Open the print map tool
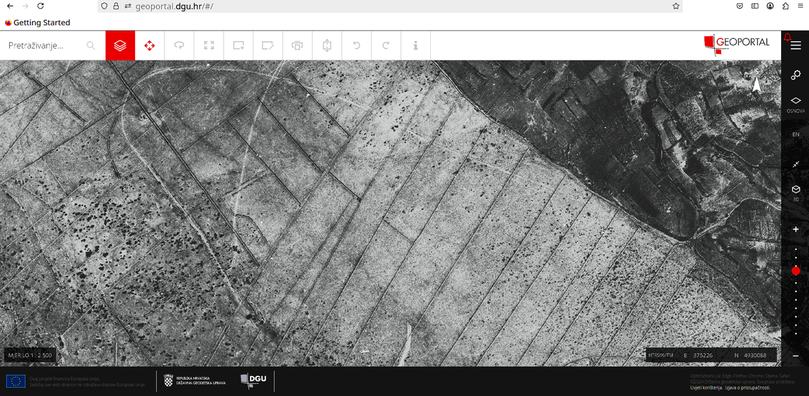Screen dimensions: 809x396 (297, 45)
